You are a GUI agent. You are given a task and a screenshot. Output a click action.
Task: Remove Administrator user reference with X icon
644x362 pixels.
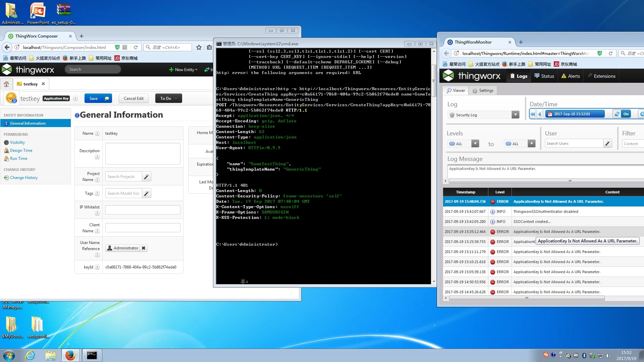pos(144,248)
